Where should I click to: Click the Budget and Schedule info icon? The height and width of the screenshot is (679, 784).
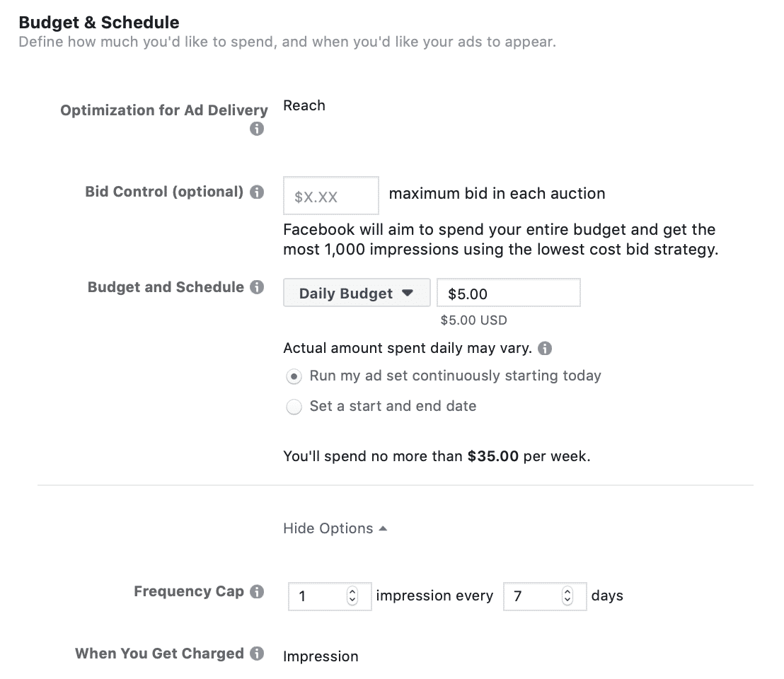257,287
